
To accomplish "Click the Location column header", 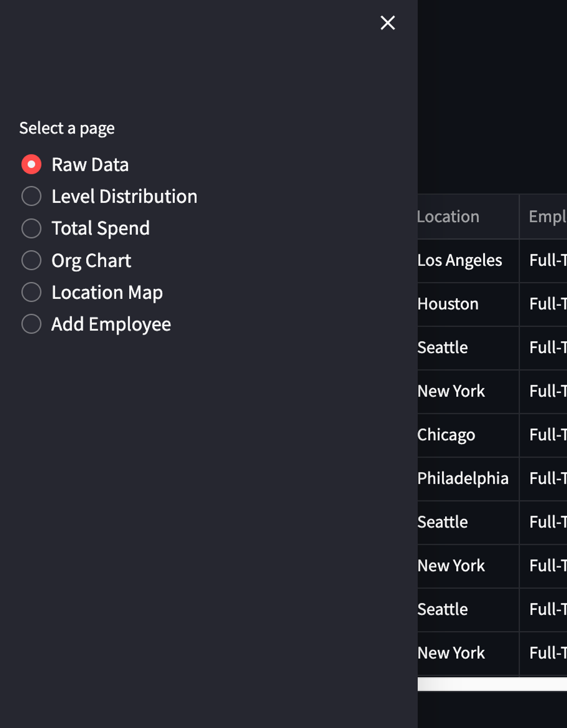I will click(x=448, y=216).
